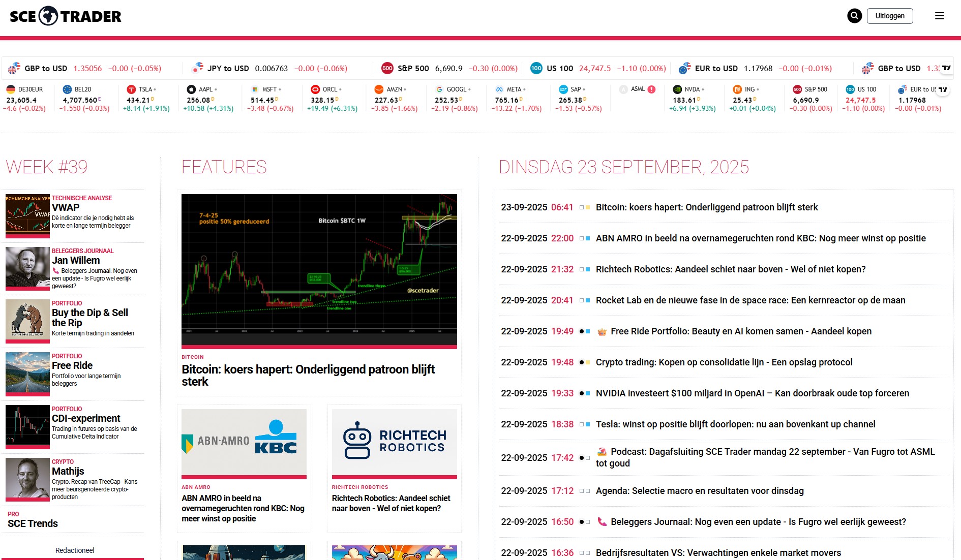The width and height of the screenshot is (961, 560).
Task: Open the Bitcoin chart feature thumbnail
Action: [319, 269]
